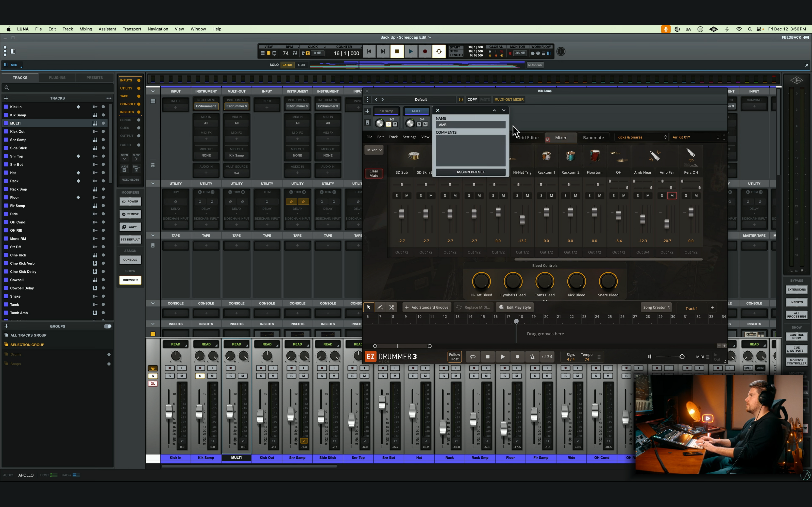This screenshot has width=812, height=507.
Task: Switch to the Bandmate tab
Action: click(x=593, y=137)
